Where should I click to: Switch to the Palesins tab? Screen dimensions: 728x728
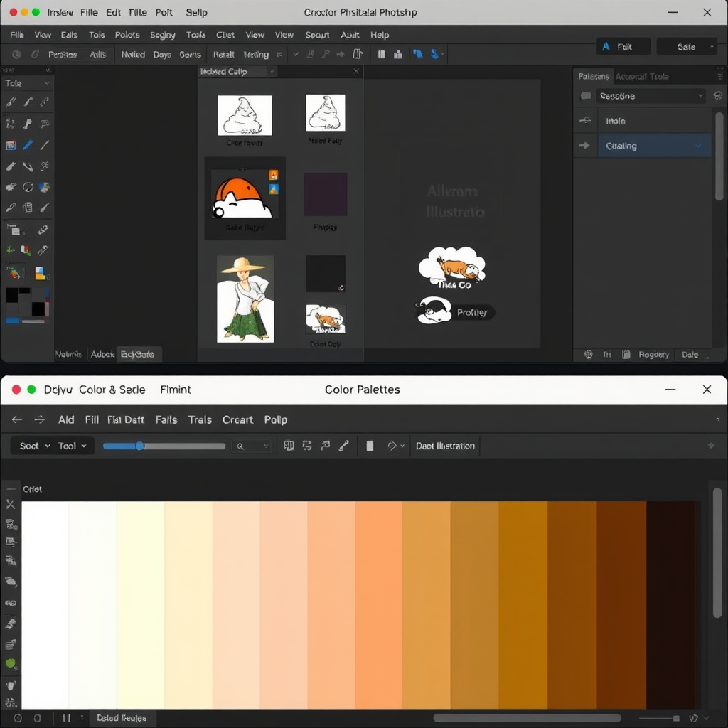[594, 76]
